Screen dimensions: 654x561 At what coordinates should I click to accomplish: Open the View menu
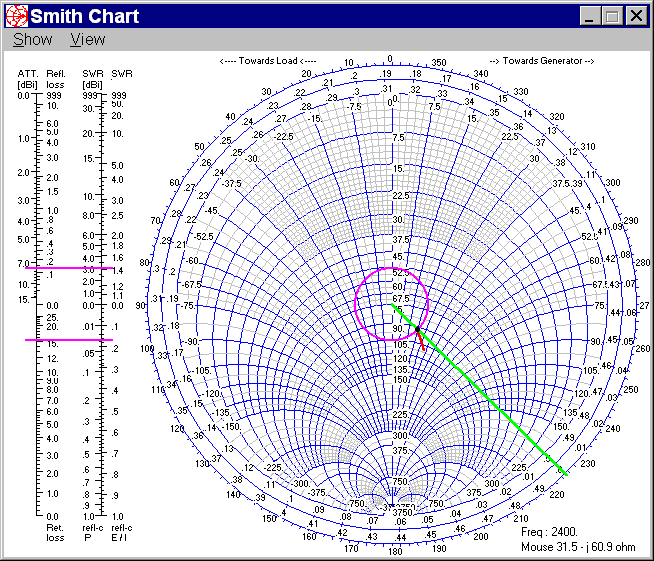point(88,40)
